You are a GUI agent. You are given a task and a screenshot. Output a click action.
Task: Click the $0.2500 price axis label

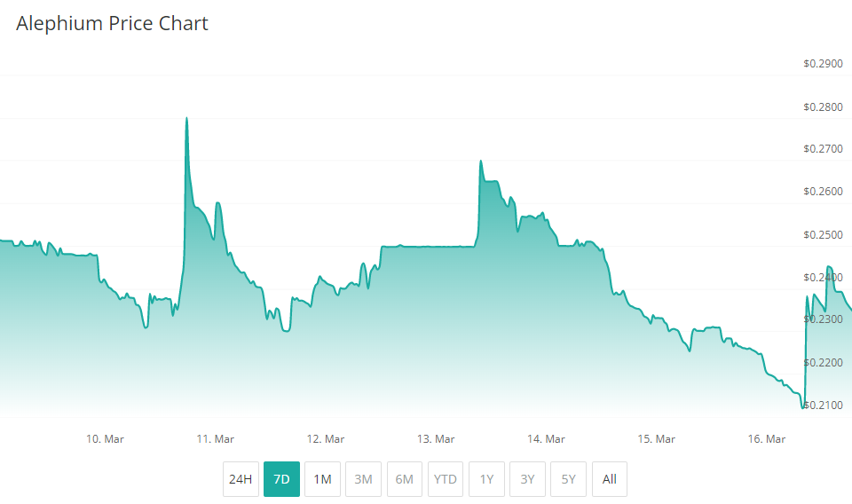point(821,235)
